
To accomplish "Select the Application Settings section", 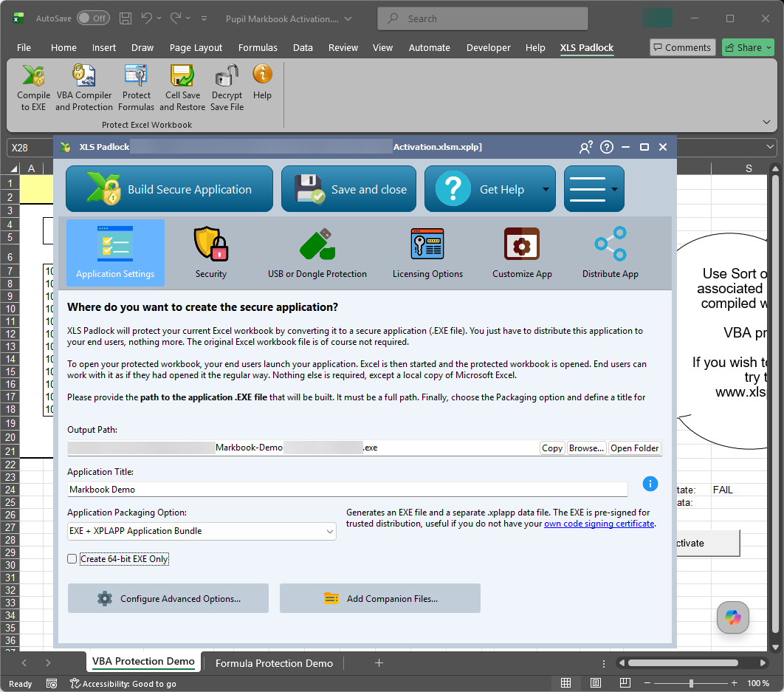I will 115,253.
